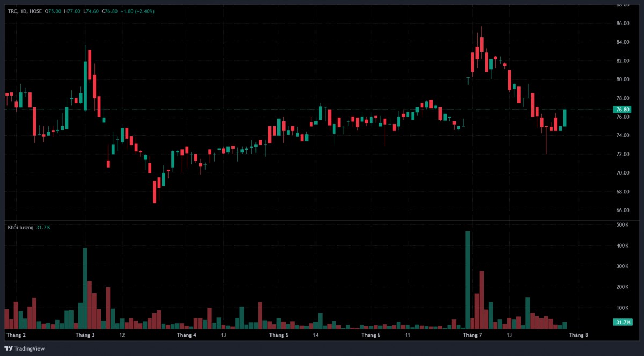Click the 66.00 price scale label

pos(623,210)
